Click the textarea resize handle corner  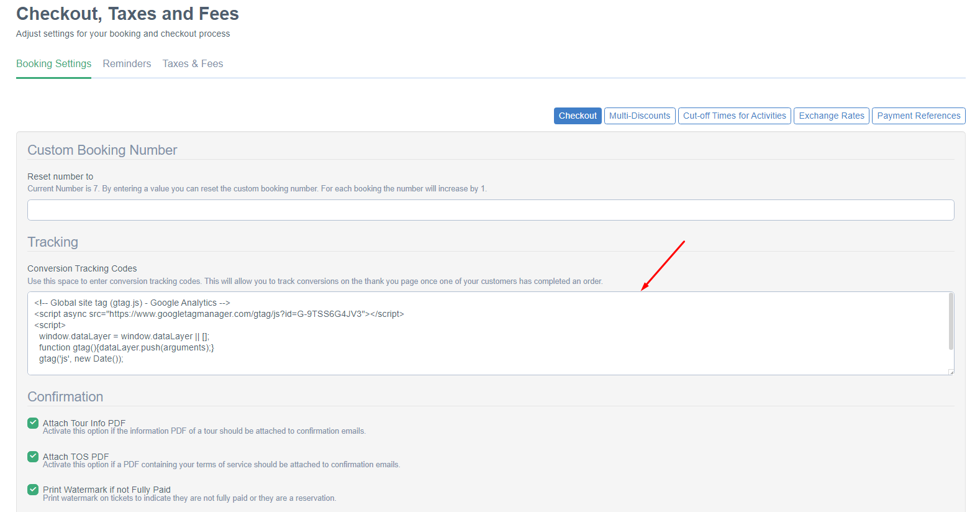pos(951,372)
